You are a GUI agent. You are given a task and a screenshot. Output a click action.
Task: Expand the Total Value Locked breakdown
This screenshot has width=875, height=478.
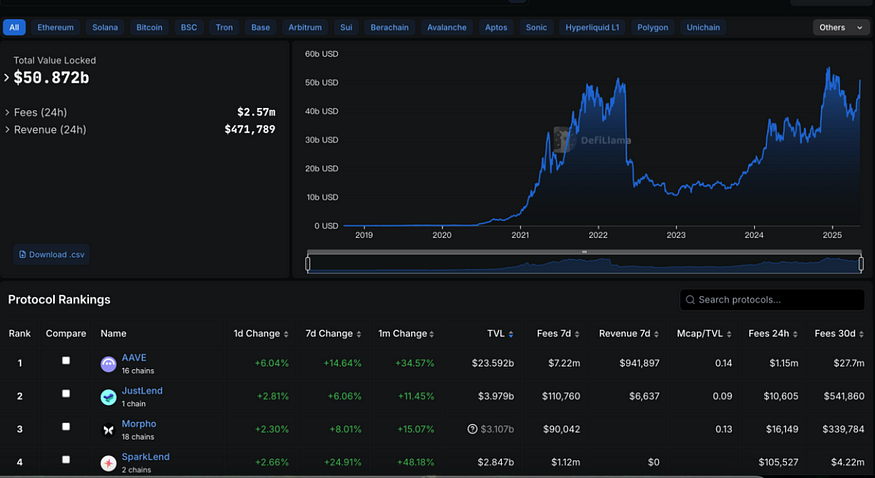pos(7,77)
